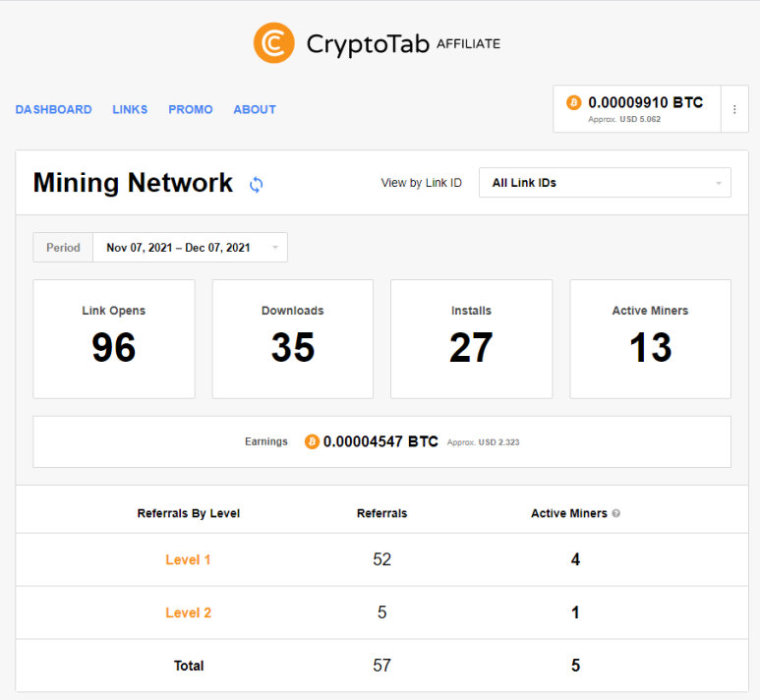The image size is (760, 700).
Task: Click the Total row label
Action: [189, 666]
